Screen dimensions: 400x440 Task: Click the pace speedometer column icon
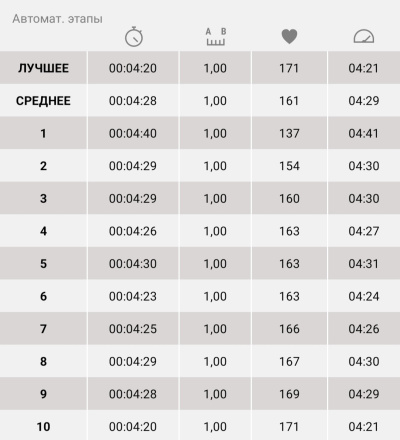point(364,37)
